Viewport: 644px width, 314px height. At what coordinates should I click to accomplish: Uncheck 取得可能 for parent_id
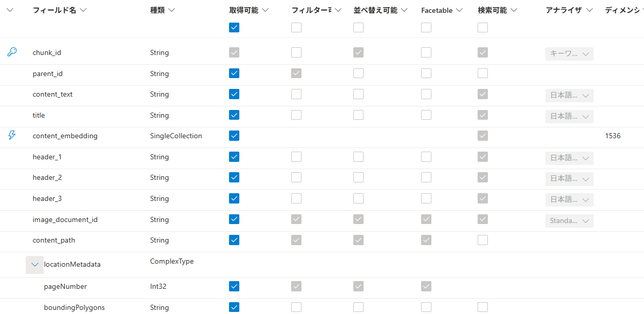(x=234, y=73)
